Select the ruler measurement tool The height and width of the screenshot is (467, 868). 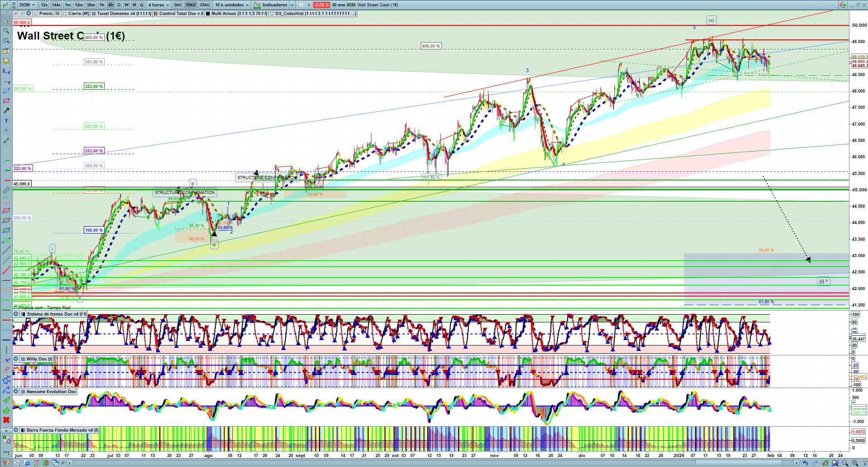(x=6, y=190)
